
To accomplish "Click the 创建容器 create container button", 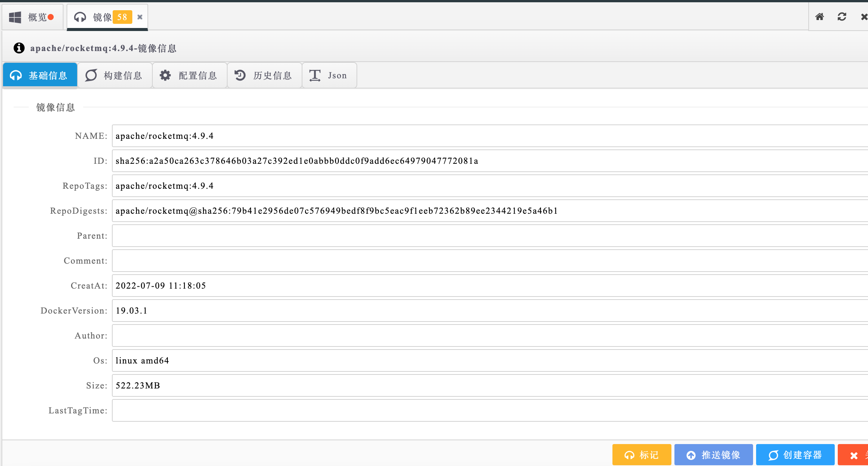I will 795,455.
